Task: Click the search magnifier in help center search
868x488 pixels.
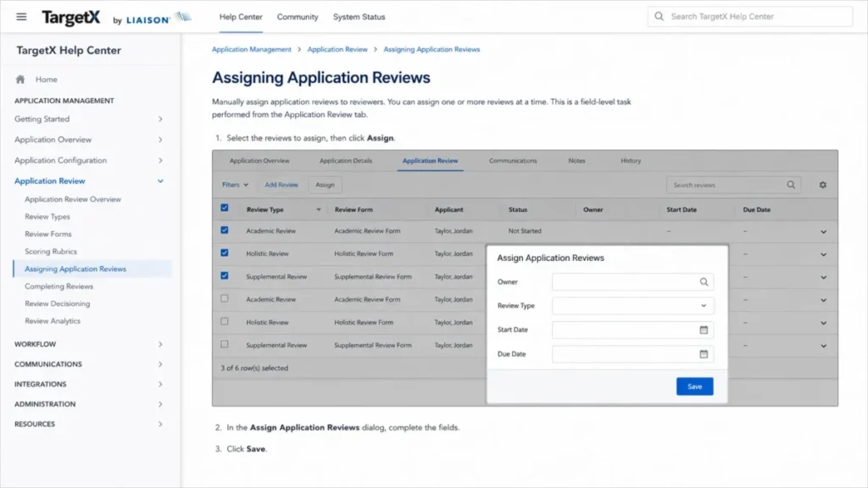Action: 659,17
